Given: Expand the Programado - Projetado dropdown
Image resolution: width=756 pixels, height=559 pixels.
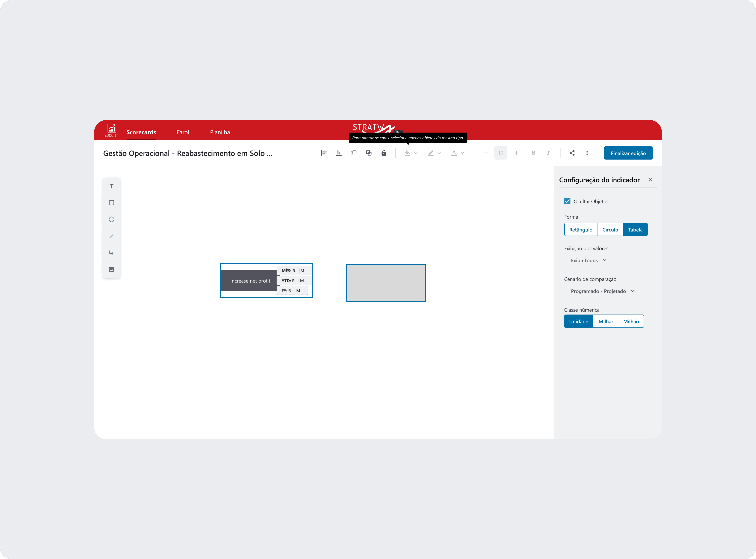Looking at the screenshot, I should tap(602, 291).
